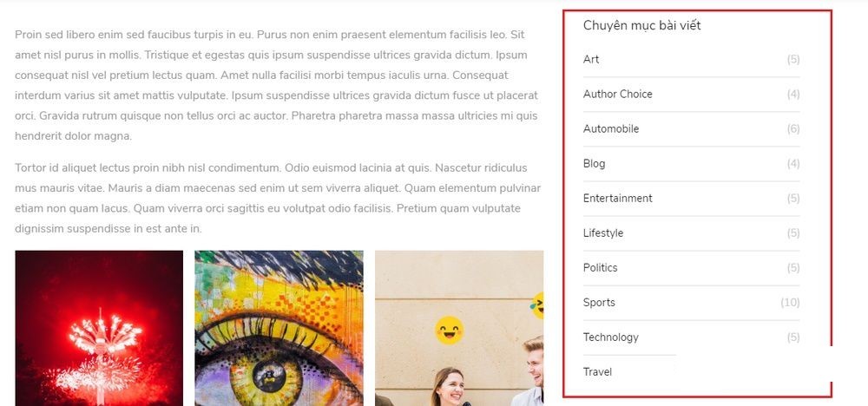Go to the Travel category

pos(597,371)
